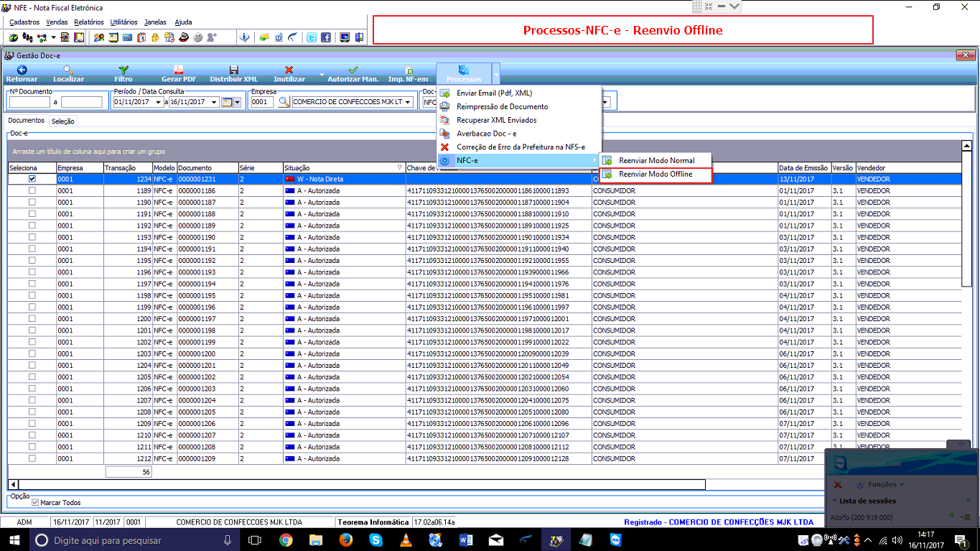Uncheck the Seleciona box for transaction 1234
Screen dimensions: 980x551
point(32,179)
